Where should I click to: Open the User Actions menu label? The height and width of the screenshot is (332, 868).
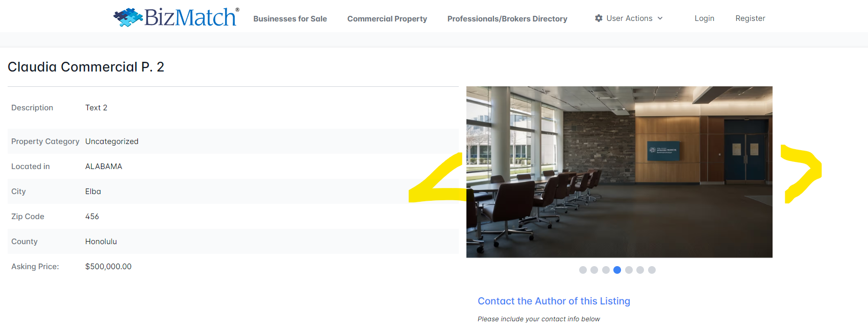629,18
